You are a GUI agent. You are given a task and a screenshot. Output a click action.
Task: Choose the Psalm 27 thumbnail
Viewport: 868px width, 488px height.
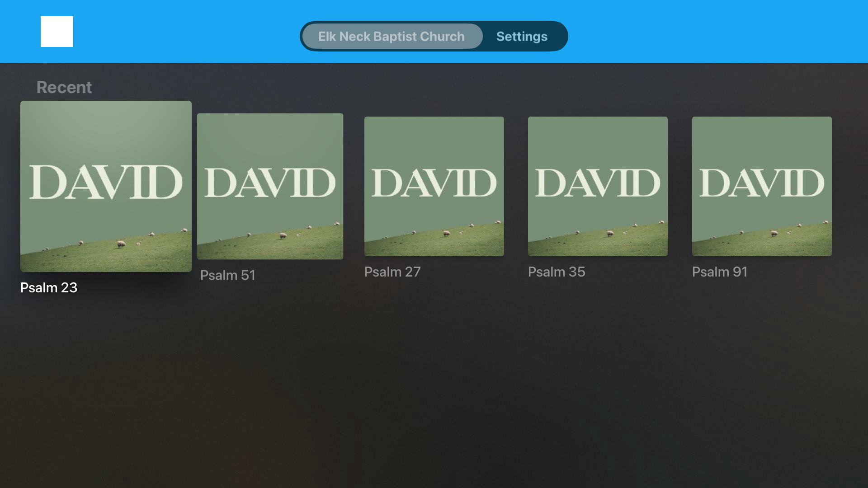point(434,186)
